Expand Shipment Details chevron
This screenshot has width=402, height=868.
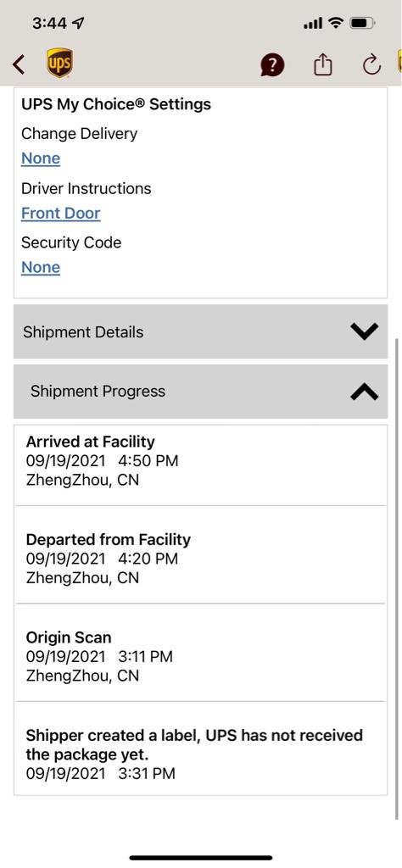pyautogui.click(x=365, y=331)
